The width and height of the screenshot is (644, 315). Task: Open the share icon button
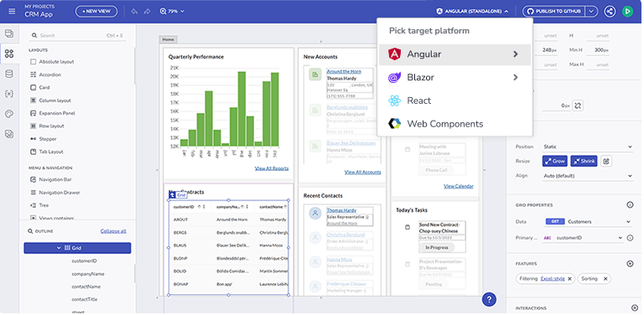click(x=610, y=11)
